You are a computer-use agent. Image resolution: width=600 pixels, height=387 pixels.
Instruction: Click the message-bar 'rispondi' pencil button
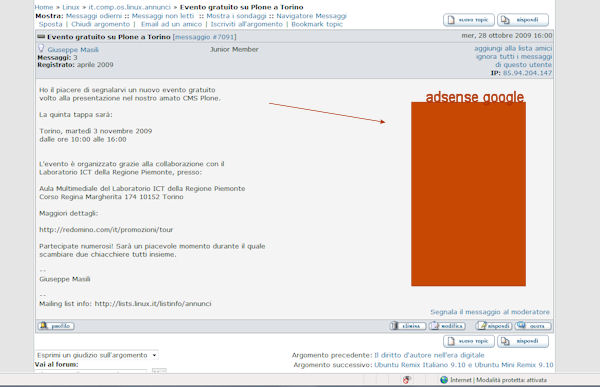pyautogui.click(x=494, y=326)
